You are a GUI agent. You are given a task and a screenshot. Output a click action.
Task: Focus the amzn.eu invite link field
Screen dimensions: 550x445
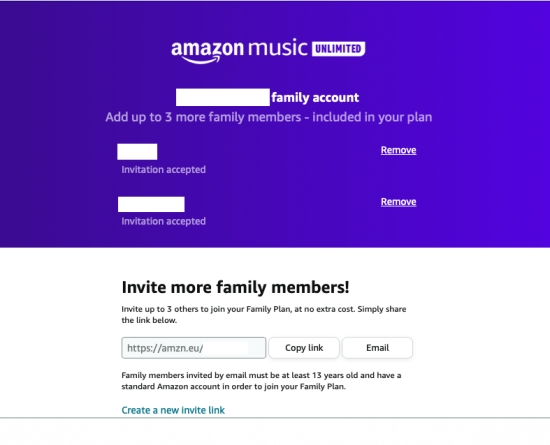[x=194, y=348]
